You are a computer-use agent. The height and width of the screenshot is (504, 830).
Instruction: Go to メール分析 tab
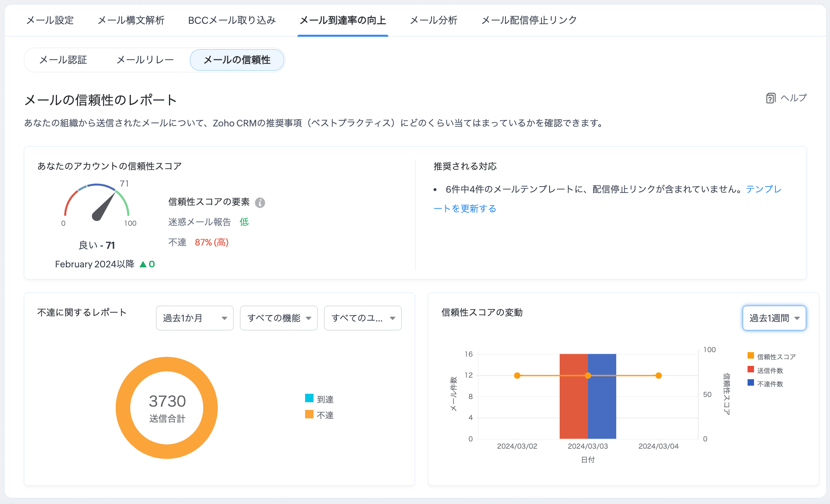pos(434,20)
